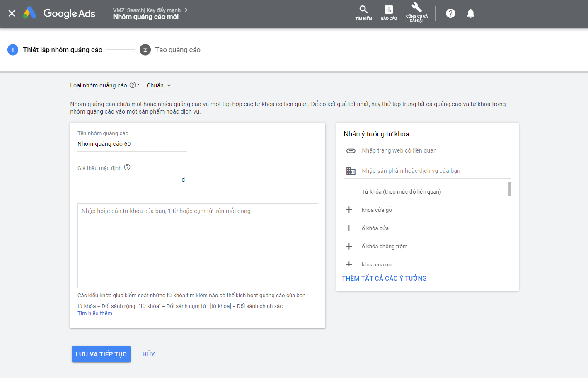Click the help question mark icon
The width and height of the screenshot is (588, 378).
[x=450, y=13]
